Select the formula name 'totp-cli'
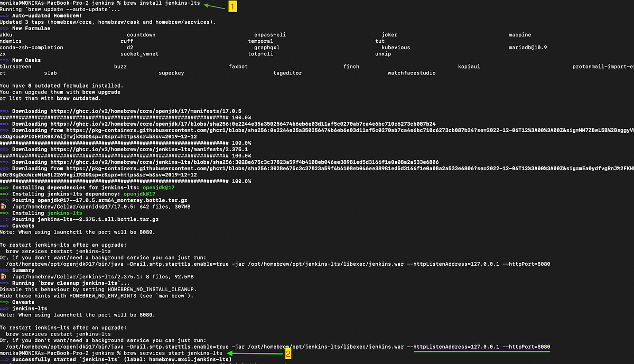The height and width of the screenshot is (364, 634). coord(260,54)
